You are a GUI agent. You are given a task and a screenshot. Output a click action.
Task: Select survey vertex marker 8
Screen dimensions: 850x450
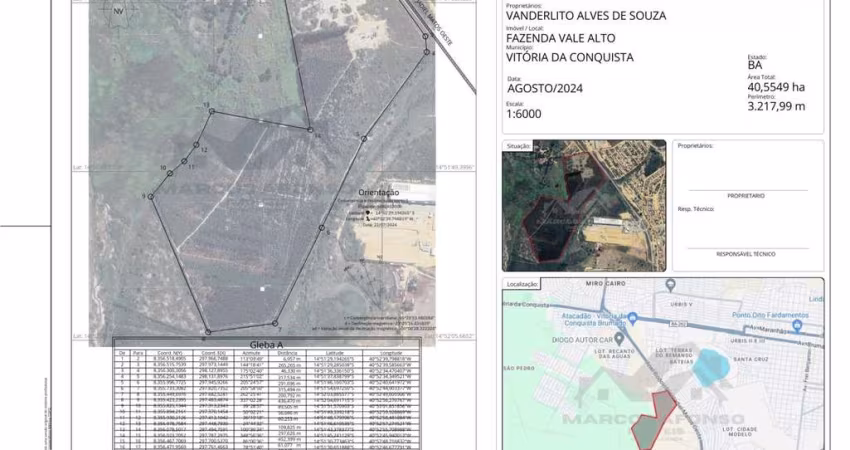point(208,332)
